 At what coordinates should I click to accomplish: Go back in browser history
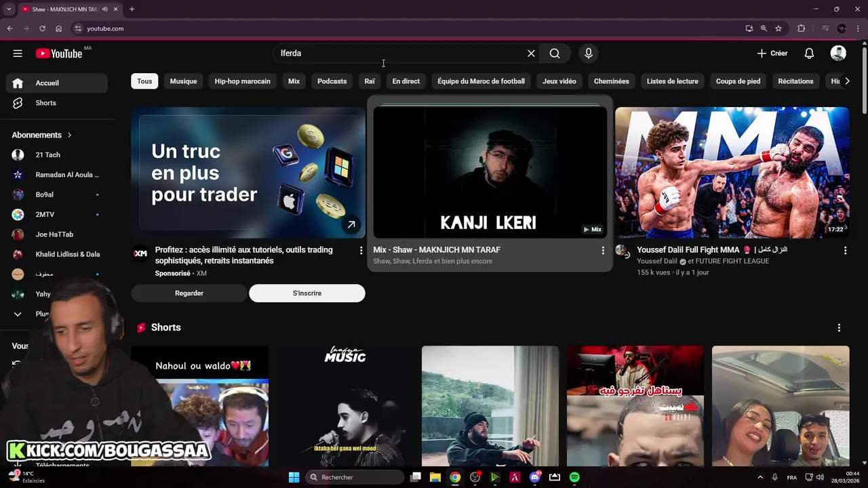(9, 28)
